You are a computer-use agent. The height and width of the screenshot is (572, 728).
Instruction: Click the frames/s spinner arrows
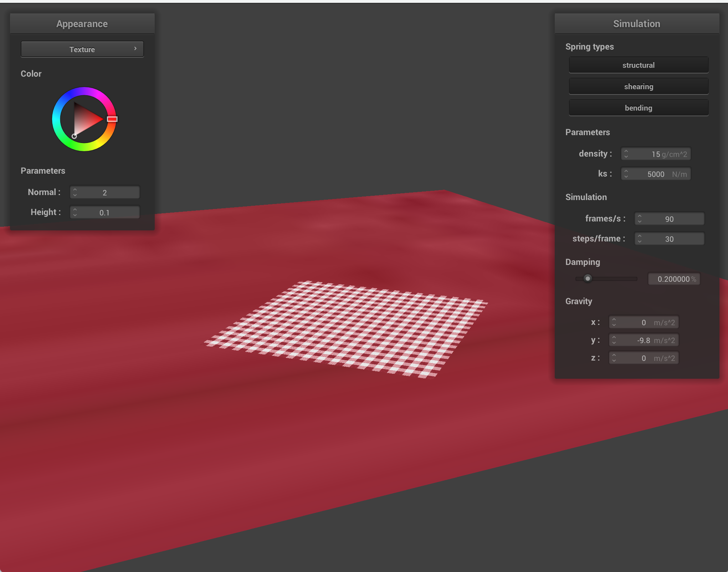click(640, 219)
